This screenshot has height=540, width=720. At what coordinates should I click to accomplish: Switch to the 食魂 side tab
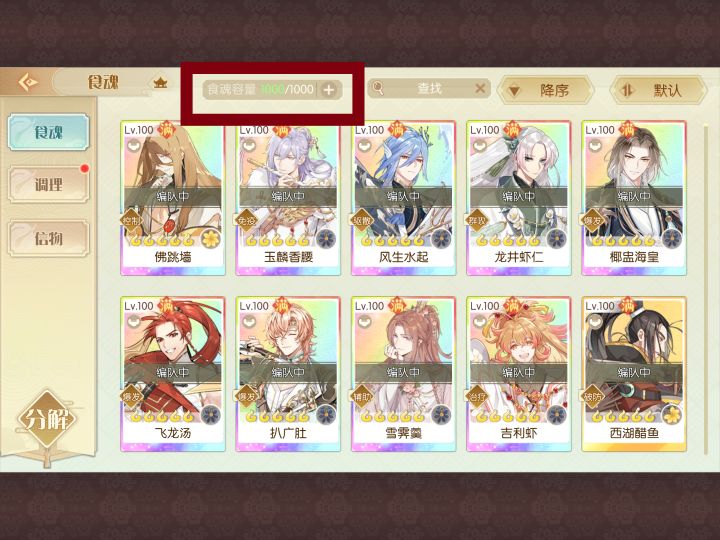48,132
